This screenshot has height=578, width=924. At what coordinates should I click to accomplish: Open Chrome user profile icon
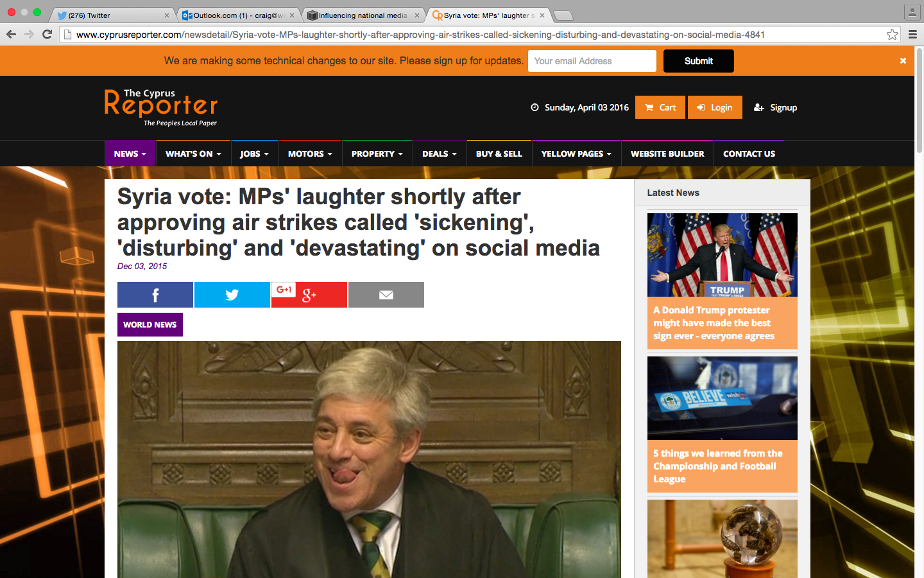(912, 12)
